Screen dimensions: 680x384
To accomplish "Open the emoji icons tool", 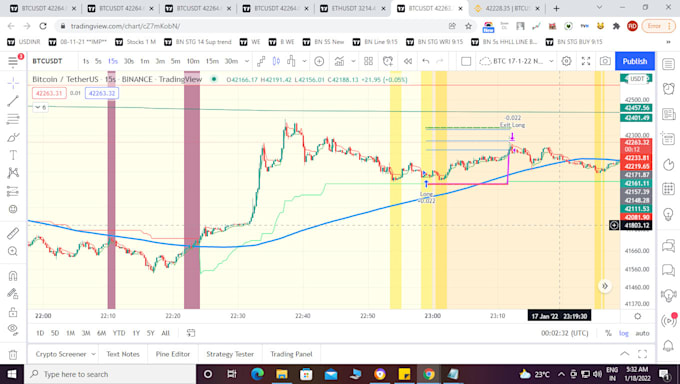I will coord(13,209).
